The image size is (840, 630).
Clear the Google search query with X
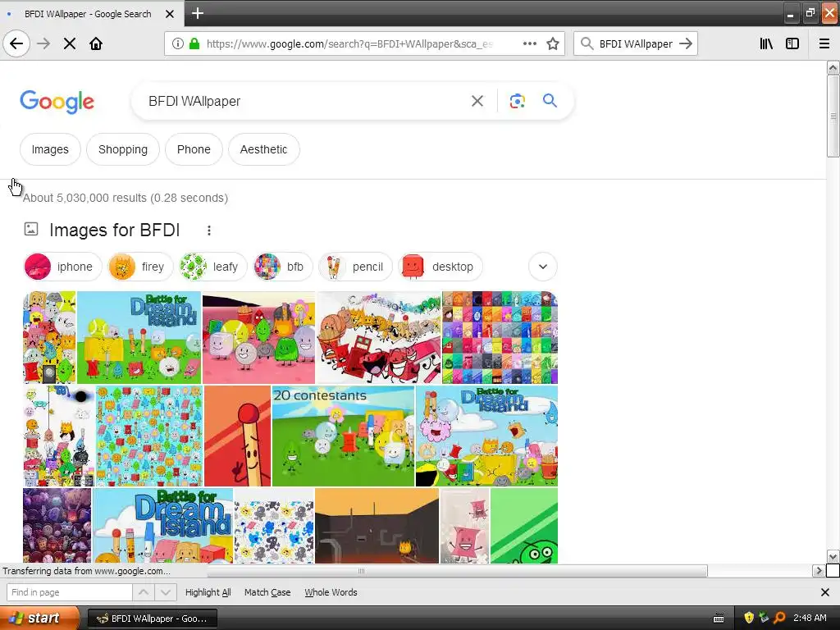[477, 101]
